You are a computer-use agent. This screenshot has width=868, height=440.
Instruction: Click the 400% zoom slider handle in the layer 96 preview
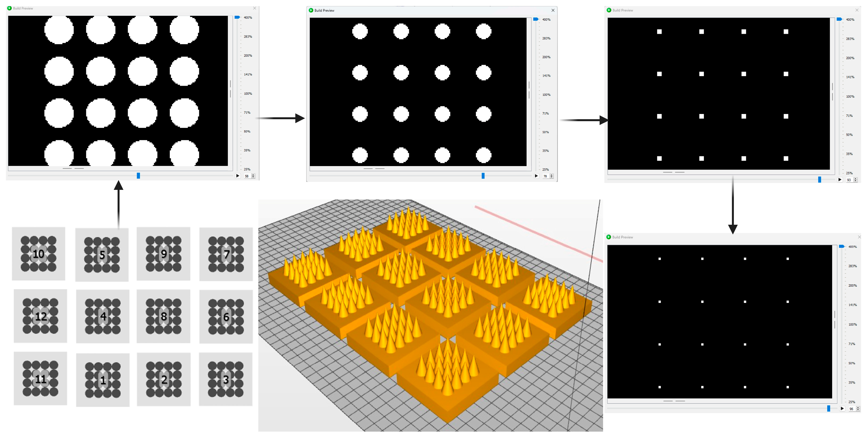pyautogui.click(x=841, y=246)
